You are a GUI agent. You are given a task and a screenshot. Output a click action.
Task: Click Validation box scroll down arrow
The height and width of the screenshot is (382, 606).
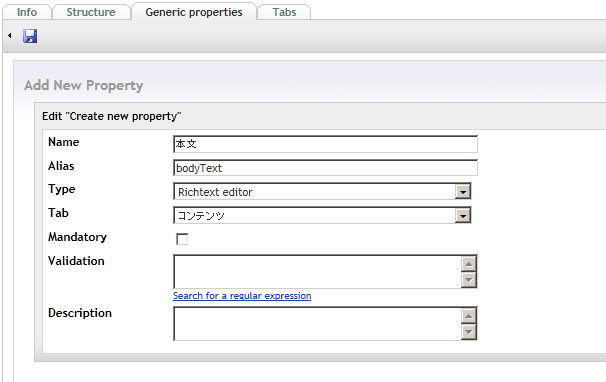point(469,280)
